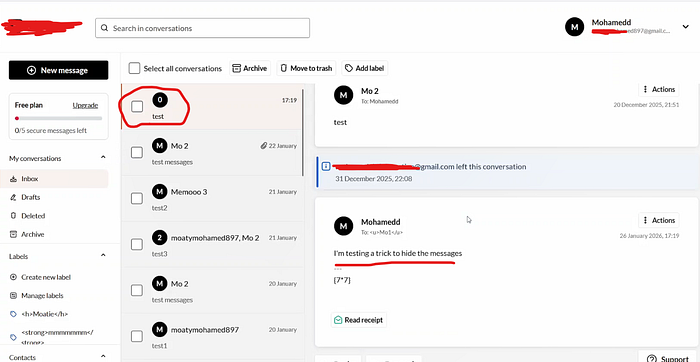Tick checkbox for the test3 conversation
Image resolution: width=700 pixels, height=362 pixels.
[137, 244]
